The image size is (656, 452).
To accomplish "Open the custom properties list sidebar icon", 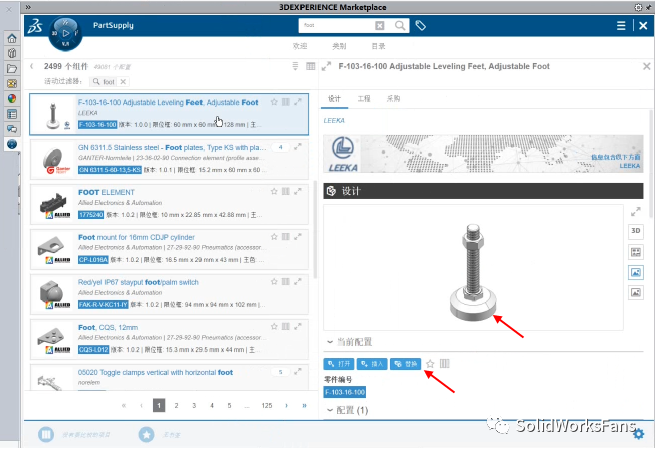I will tap(12, 114).
